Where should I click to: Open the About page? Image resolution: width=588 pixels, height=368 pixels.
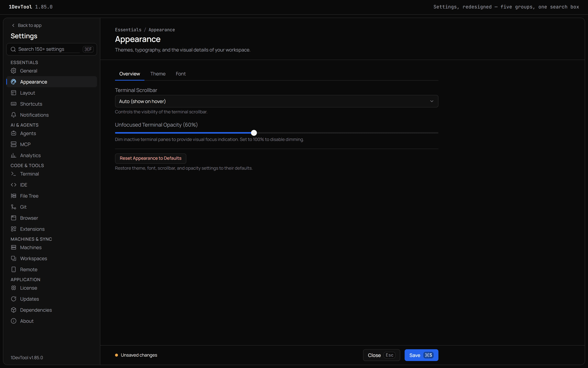51,321
